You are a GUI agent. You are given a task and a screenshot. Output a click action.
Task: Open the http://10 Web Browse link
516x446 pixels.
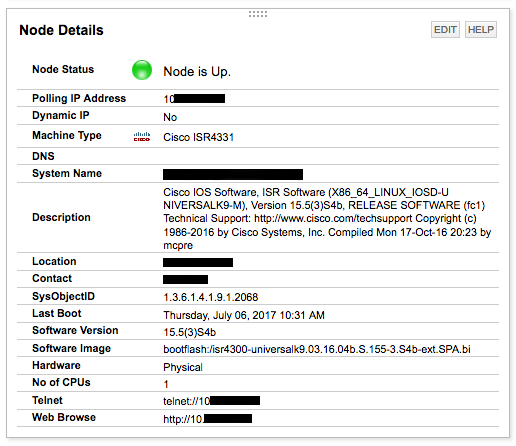207,419
